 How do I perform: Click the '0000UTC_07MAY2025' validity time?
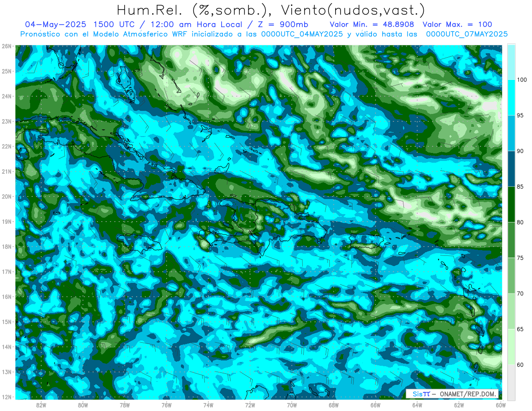coord(466,34)
